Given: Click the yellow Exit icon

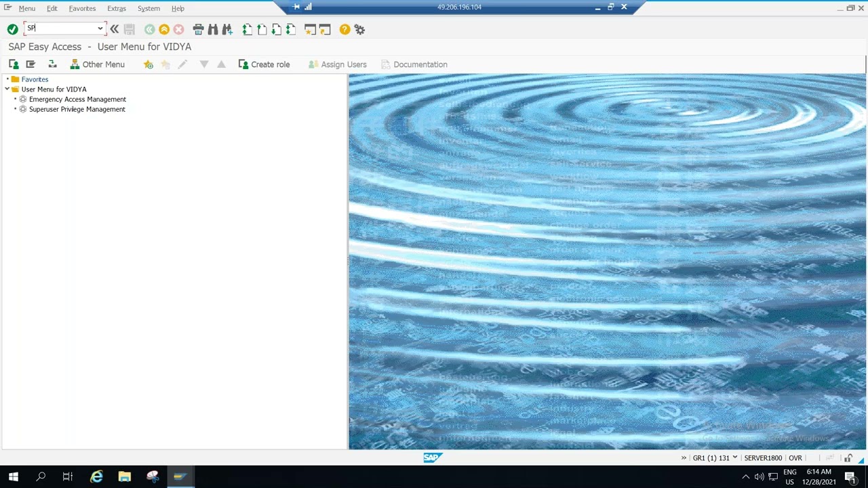Looking at the screenshot, I should [x=164, y=29].
